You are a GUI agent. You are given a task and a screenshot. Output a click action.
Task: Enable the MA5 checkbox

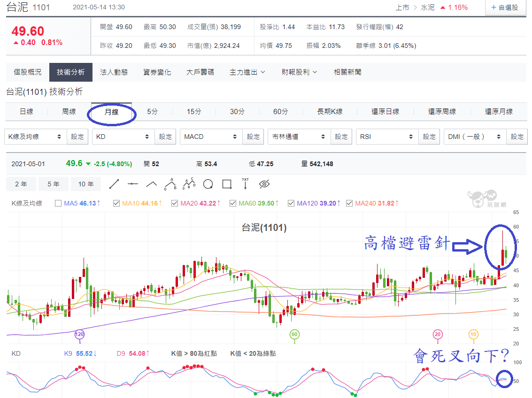[58, 203]
